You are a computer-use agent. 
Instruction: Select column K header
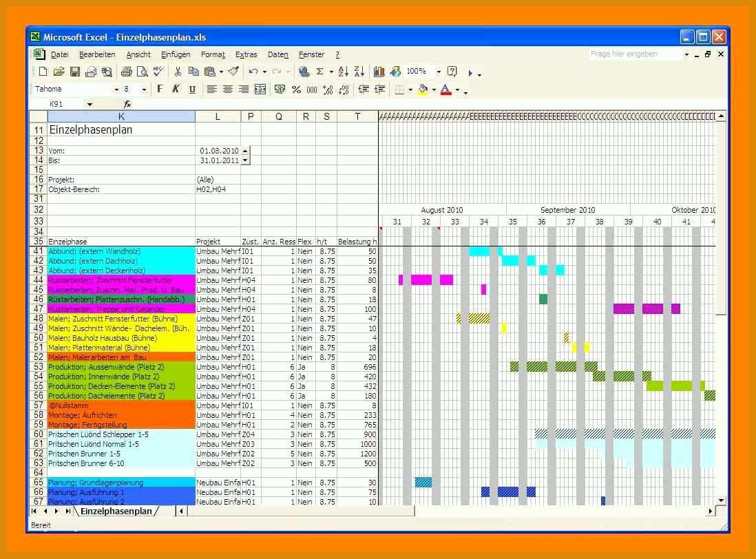tap(121, 116)
